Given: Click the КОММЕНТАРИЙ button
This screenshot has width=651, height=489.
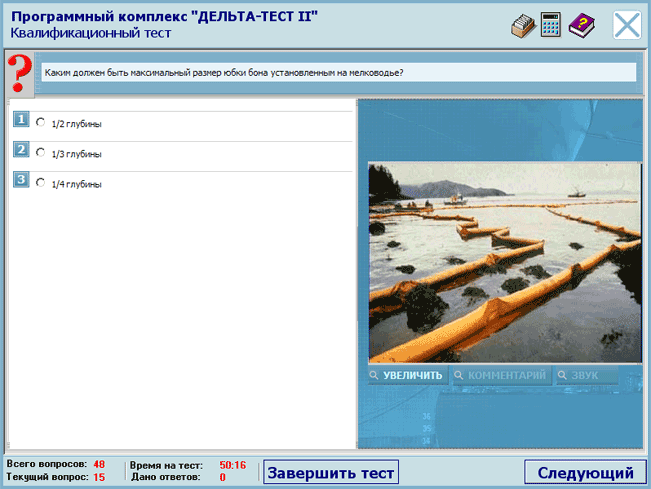Looking at the screenshot, I should [x=502, y=375].
